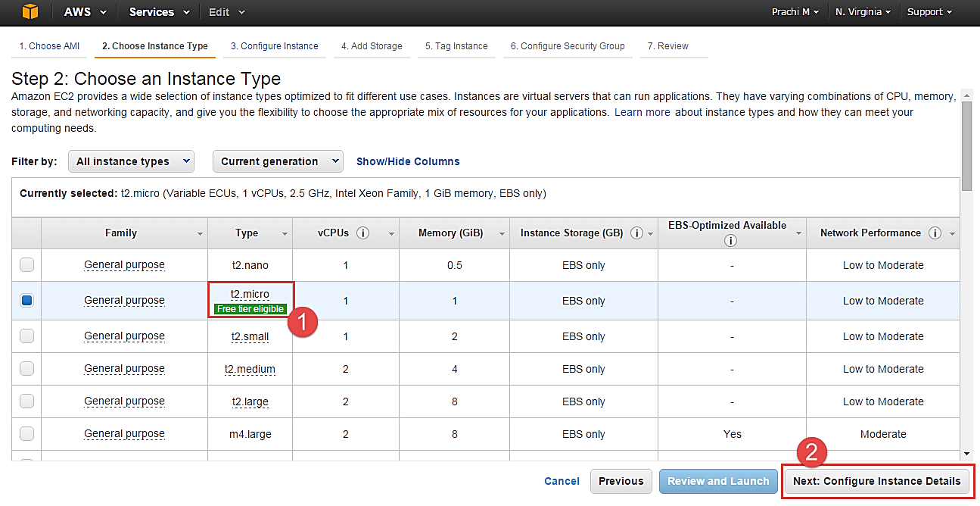Click the Type column sort arrow
Viewport: 980px width, 506px height.
[285, 234]
